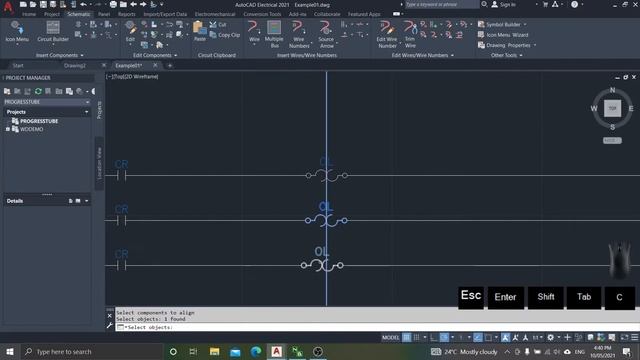
Task: Open the Autodesk App Store cart icon
Action: 545,4
